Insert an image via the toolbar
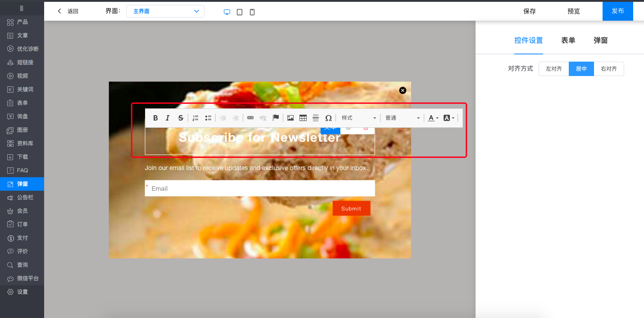Image resolution: width=644 pixels, height=318 pixels. (290, 118)
